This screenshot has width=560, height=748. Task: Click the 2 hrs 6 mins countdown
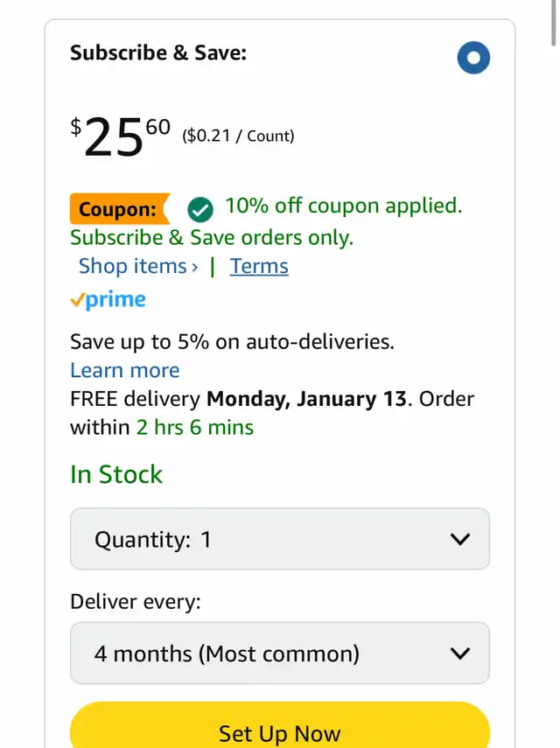195,428
